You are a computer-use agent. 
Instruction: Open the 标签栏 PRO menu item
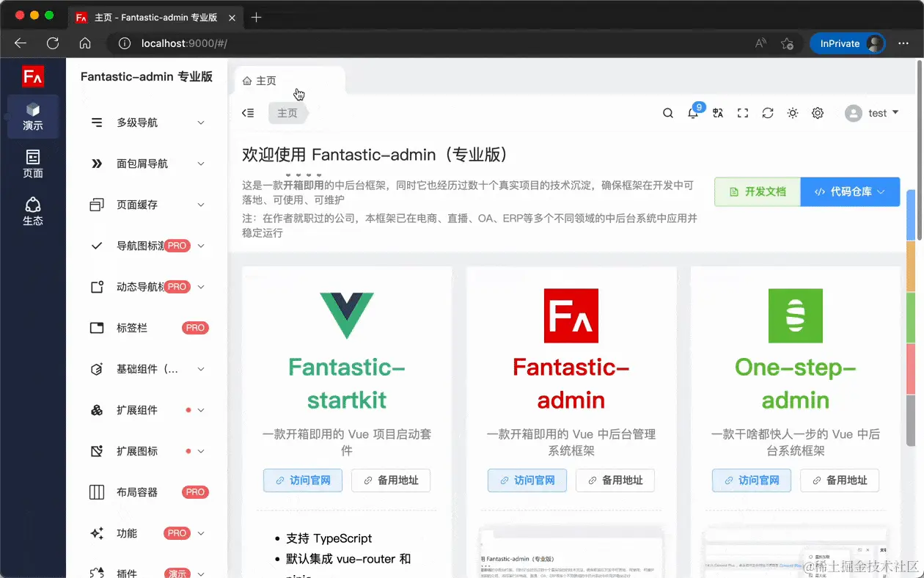coord(147,328)
